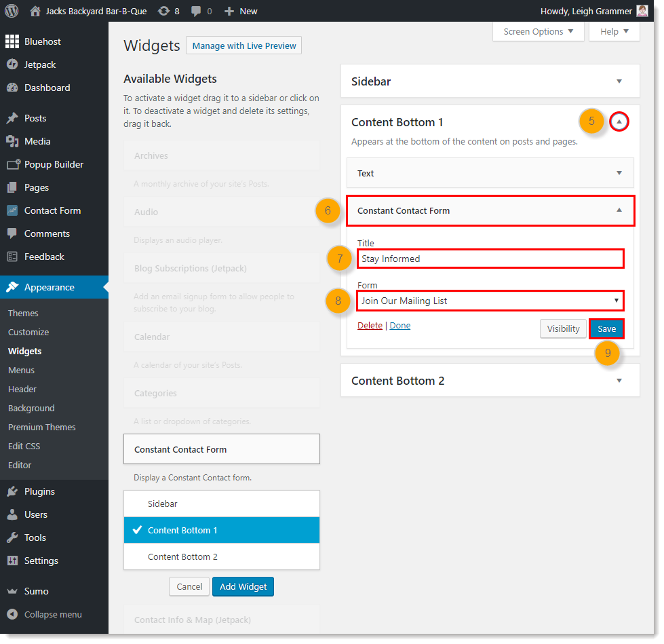Screen dimensions: 664x644
Task: Open the Customize submenu item
Action: coord(28,332)
